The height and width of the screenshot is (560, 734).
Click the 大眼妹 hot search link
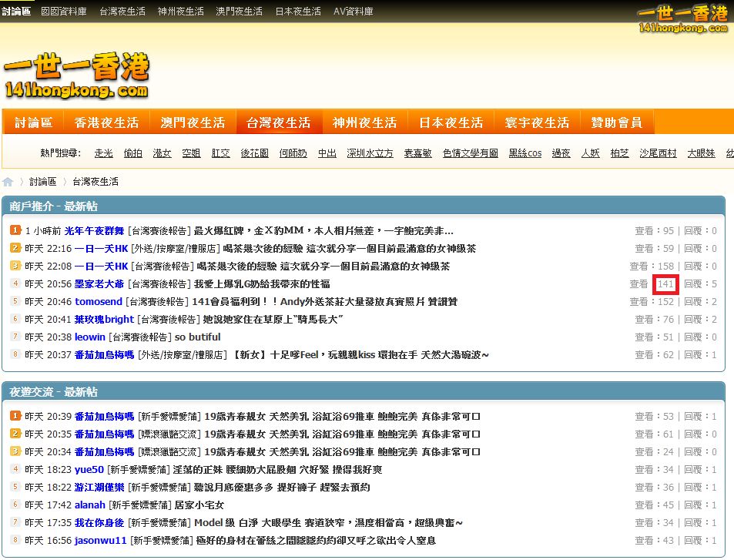(701, 153)
